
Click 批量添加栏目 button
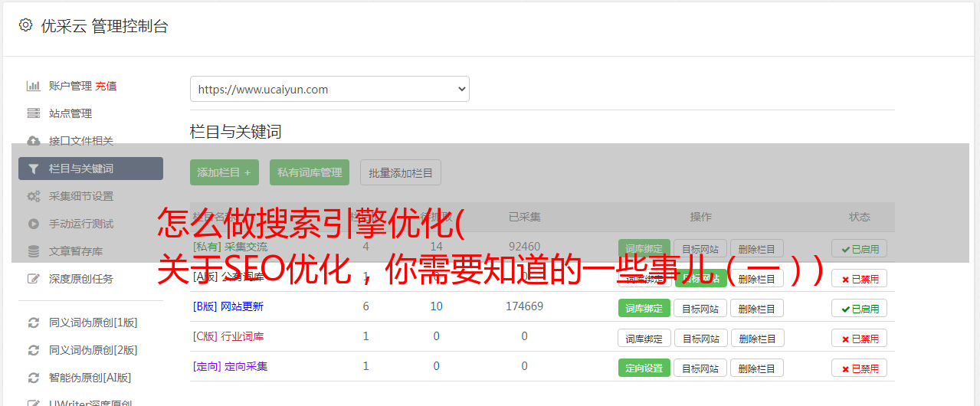[x=401, y=172]
